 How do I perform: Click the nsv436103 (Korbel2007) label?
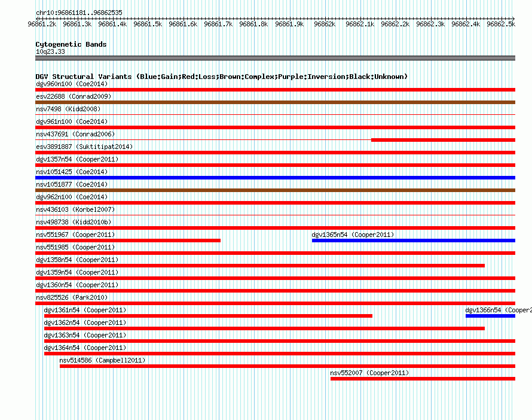75,209
